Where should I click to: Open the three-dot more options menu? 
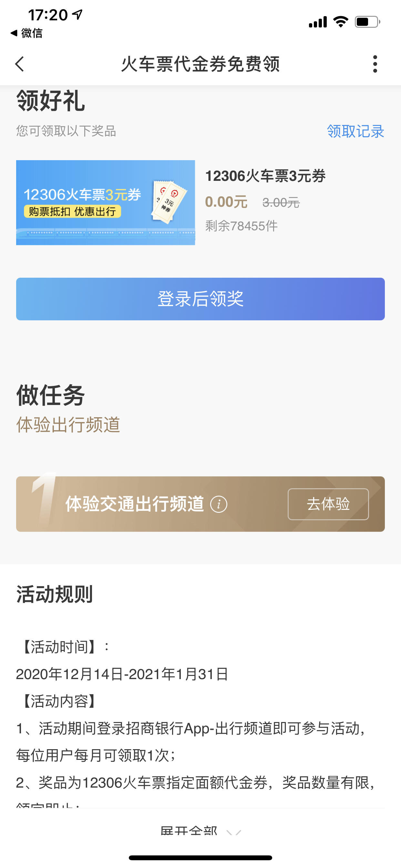coord(375,64)
